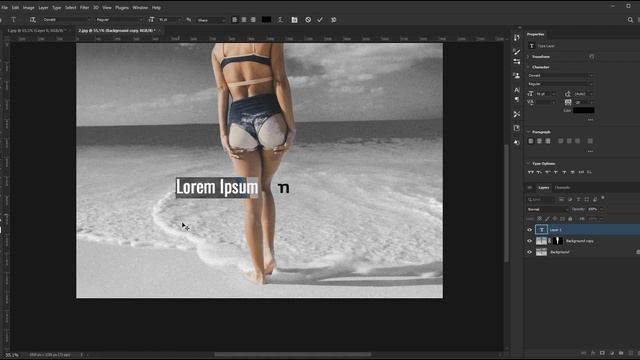
Task: Open the File menu
Action: click(x=4, y=7)
